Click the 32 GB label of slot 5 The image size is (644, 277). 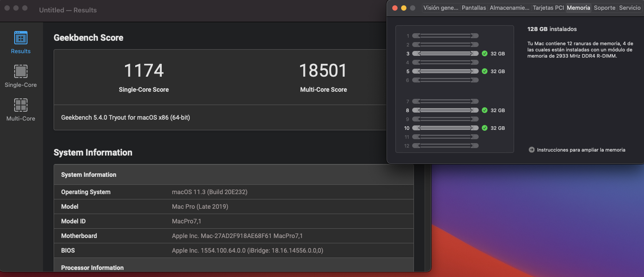(498, 71)
